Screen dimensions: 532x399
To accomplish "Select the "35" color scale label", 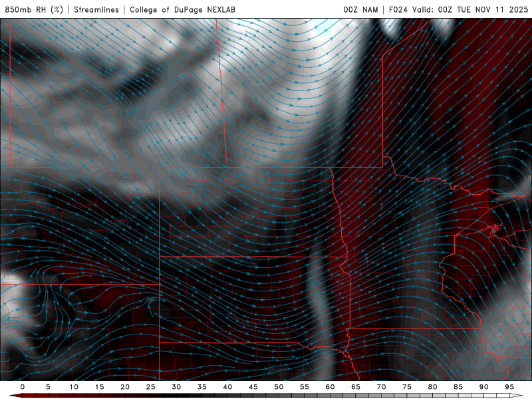I will click(202, 387).
